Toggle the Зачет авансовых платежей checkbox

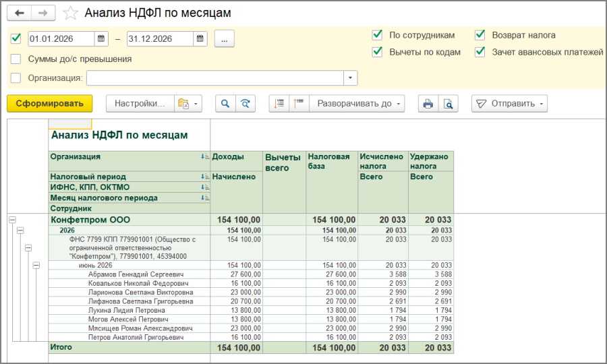pyautogui.click(x=480, y=52)
